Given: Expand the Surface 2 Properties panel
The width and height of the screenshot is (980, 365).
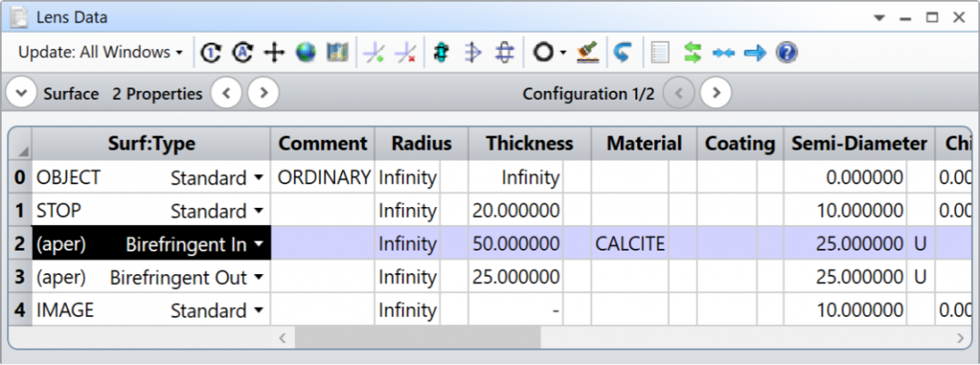Looking at the screenshot, I should pos(22,94).
